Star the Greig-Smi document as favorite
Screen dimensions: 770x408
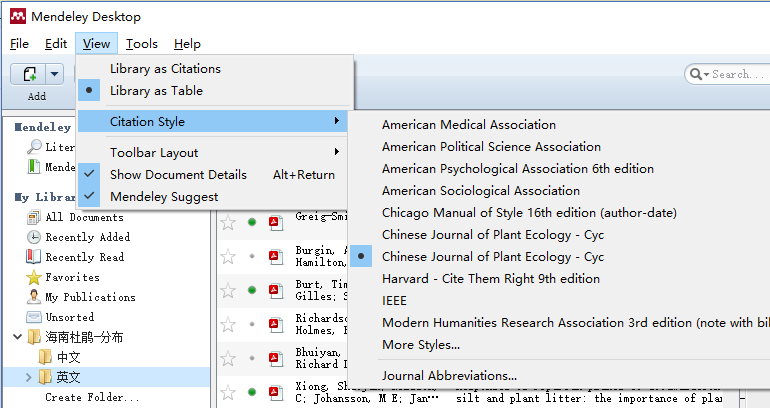(228, 223)
